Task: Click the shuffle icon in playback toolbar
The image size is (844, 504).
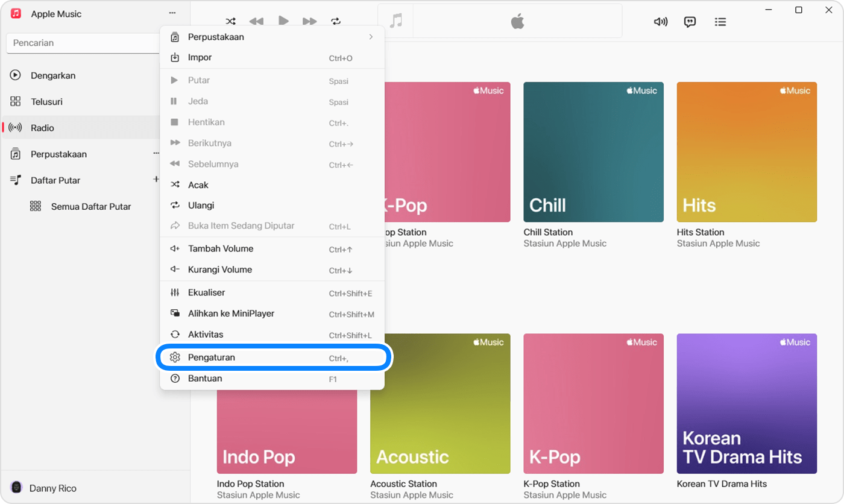Action: pyautogui.click(x=231, y=21)
